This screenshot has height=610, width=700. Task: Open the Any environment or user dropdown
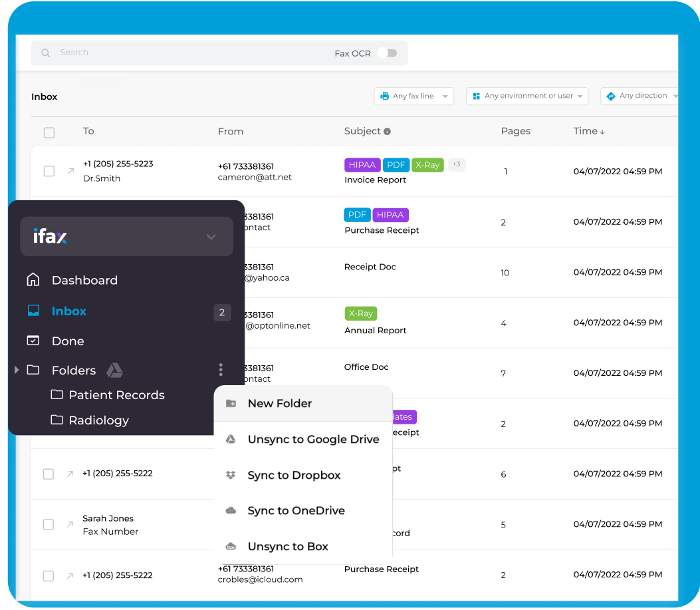(x=527, y=96)
